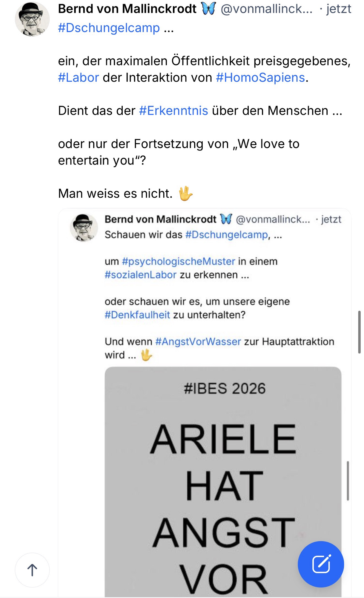Screen dimensions: 364x598
Task: Tap the @vonmallinck handle in top post
Action: click(266, 9)
